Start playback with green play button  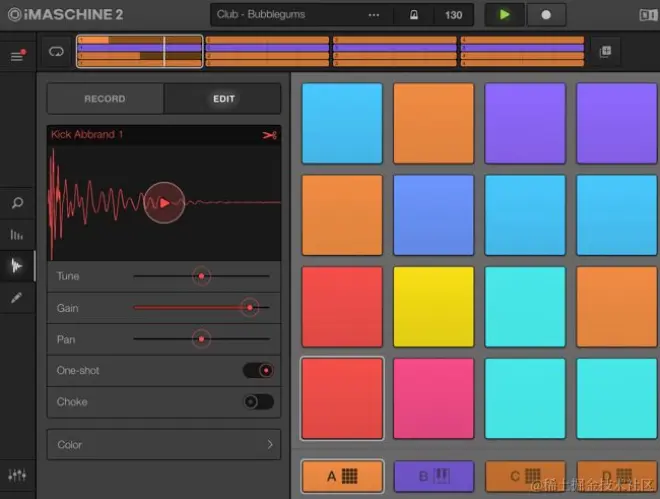[504, 15]
